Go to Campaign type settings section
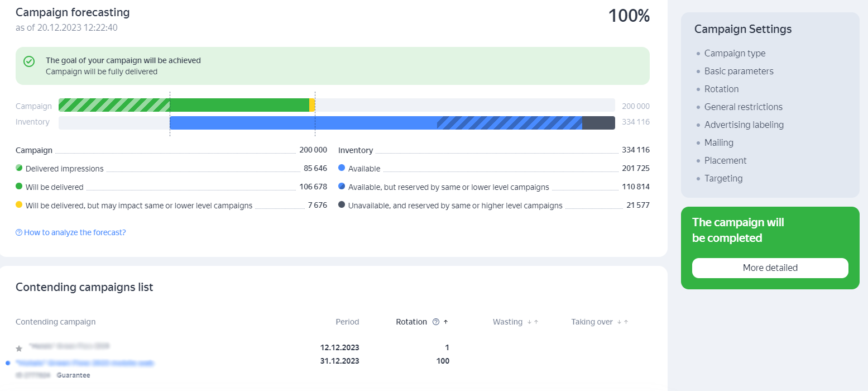 pos(735,53)
